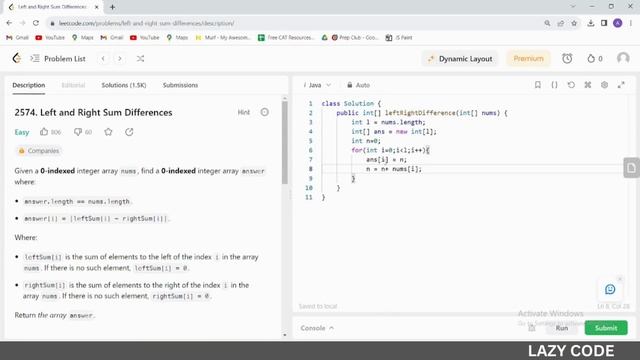This screenshot has height=360, width=640.
Task: Share the problem link icon
Action: point(129,132)
